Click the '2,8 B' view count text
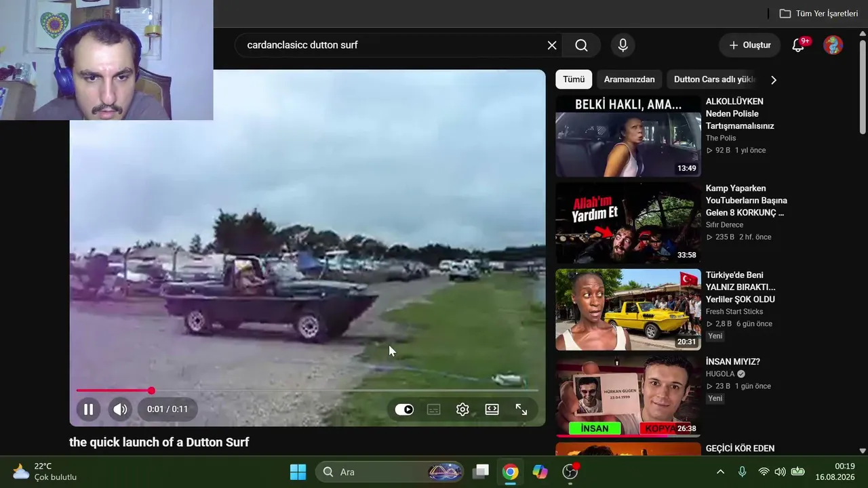868x488 pixels. pyautogui.click(x=724, y=324)
